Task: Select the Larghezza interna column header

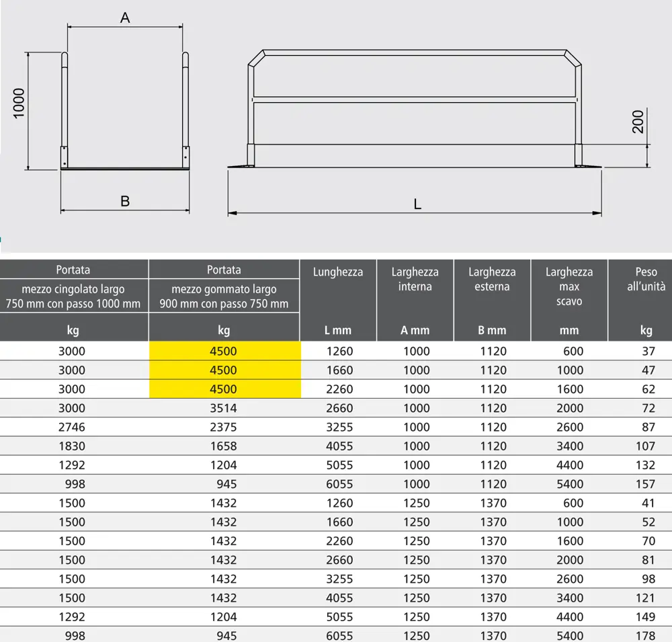Action: (415, 280)
